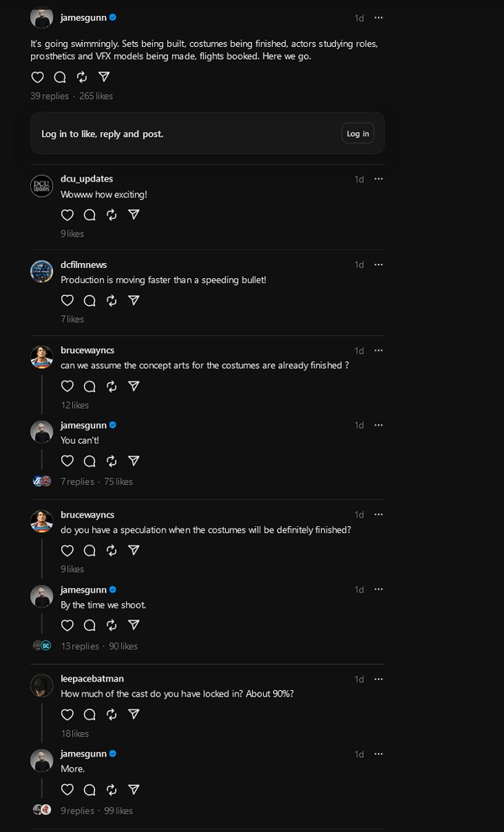The height and width of the screenshot is (832, 504).
Task: Repost the dcfilmnews comment
Action: (112, 301)
